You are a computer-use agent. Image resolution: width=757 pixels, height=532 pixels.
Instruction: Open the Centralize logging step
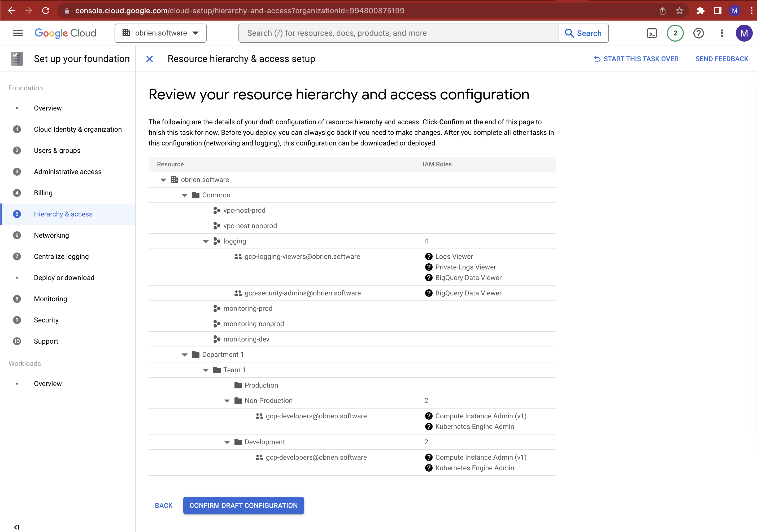pos(61,256)
